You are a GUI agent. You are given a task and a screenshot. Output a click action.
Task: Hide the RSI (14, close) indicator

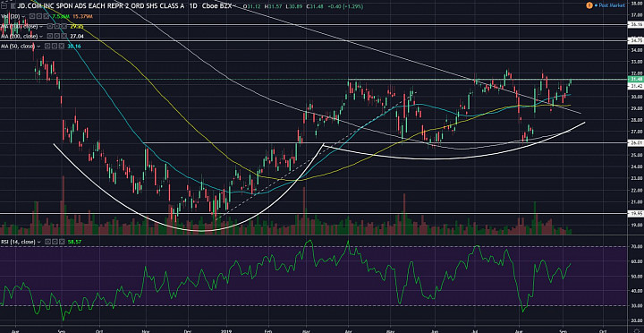[x=47, y=242]
